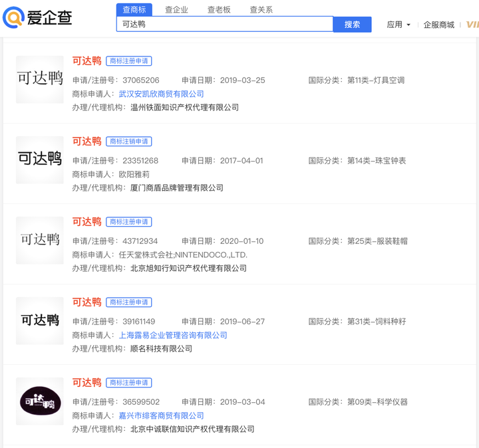Select category 第09类-科学仪器
The height and width of the screenshot is (448, 479).
pyautogui.click(x=377, y=402)
